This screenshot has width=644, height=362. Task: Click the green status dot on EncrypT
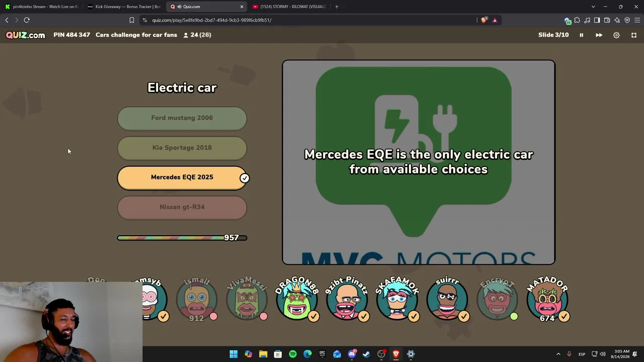pos(514,316)
